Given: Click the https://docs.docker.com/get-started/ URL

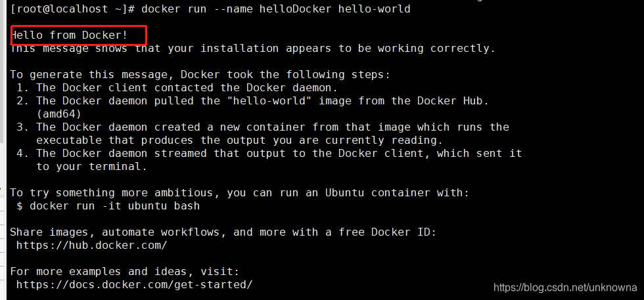Looking at the screenshot, I should point(134,285).
